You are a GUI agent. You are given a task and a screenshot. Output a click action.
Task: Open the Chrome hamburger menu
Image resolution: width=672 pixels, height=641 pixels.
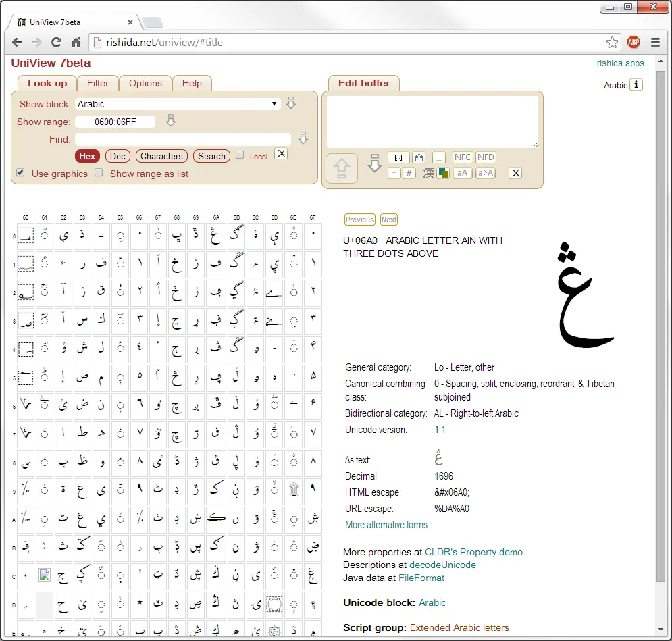(655, 42)
